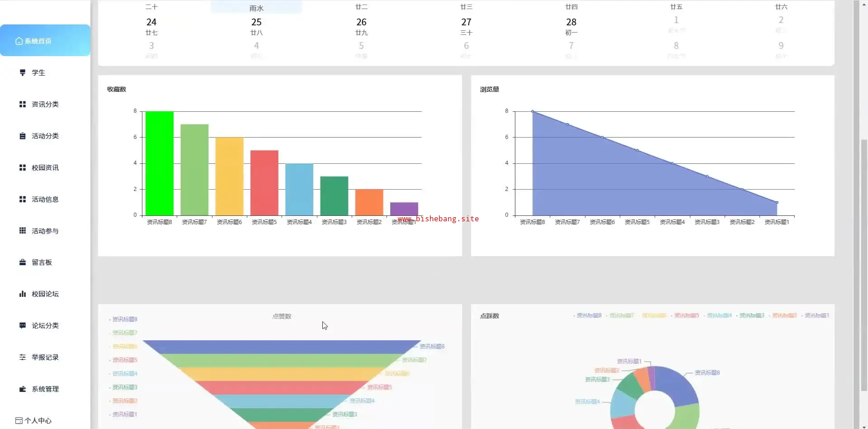Toggle 资讯标题3 in the 点赞数 funnel legend
This screenshot has width=868, height=429.
123,387
